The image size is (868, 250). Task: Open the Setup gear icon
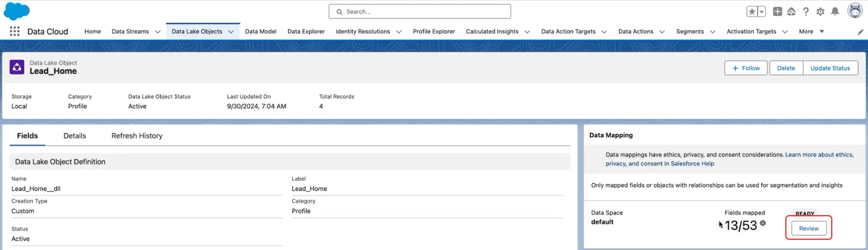[x=820, y=12]
